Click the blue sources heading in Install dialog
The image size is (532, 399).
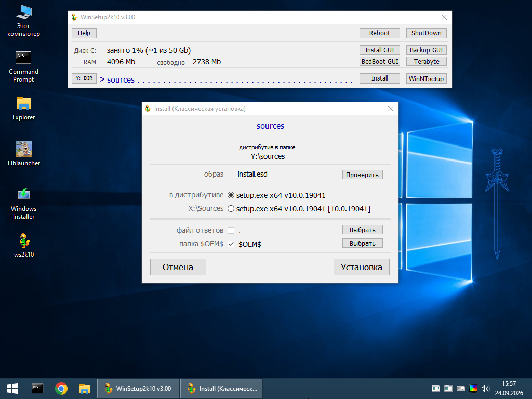(x=270, y=126)
